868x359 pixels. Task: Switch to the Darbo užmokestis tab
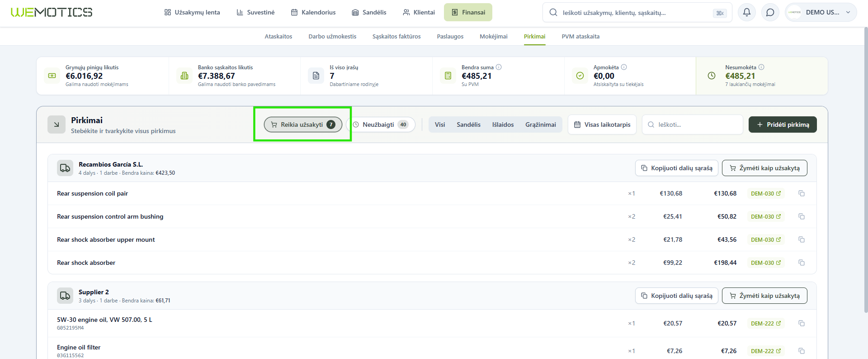tap(332, 37)
